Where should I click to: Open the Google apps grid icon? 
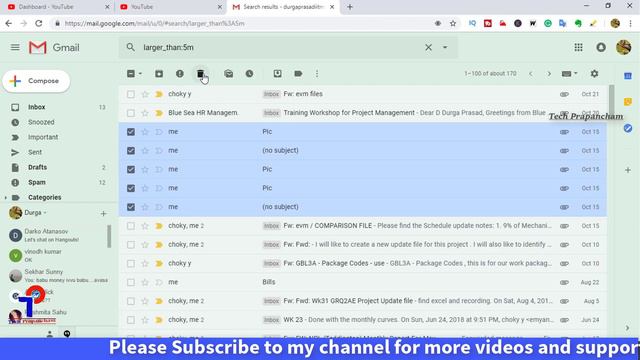pyautogui.click(x=578, y=47)
